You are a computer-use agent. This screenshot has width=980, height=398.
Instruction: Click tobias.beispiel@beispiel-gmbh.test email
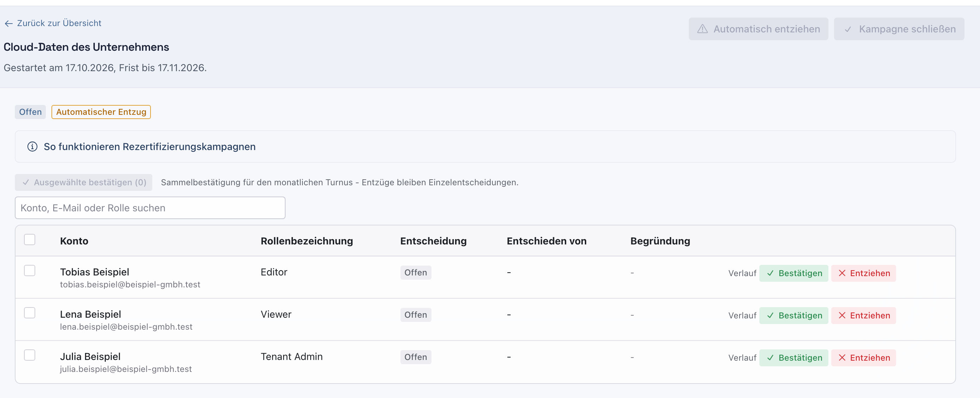click(x=130, y=285)
